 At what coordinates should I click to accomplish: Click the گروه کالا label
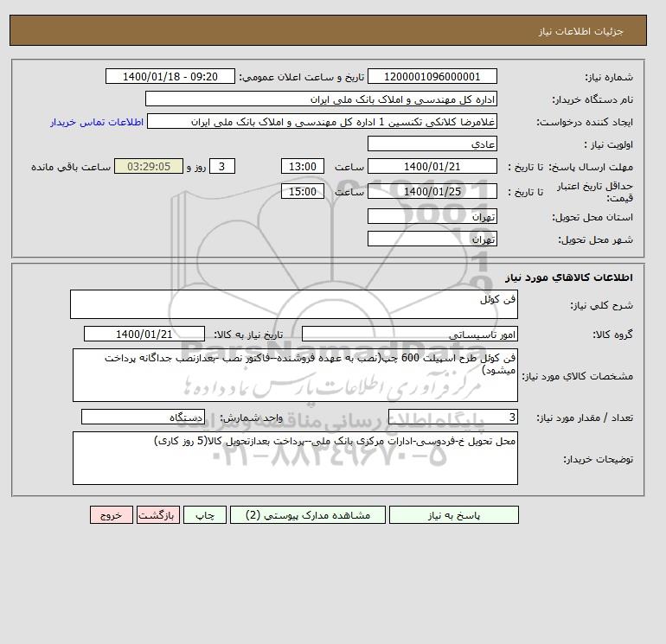[x=613, y=335]
